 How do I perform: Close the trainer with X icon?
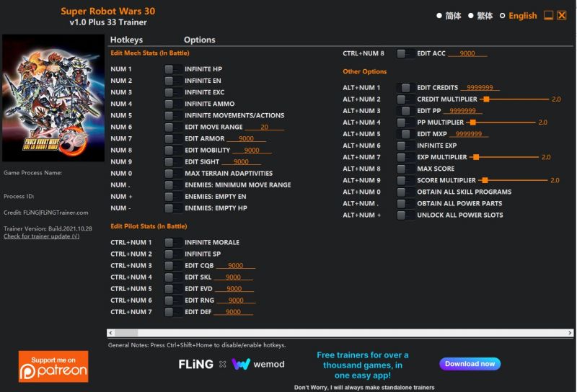[x=562, y=15]
